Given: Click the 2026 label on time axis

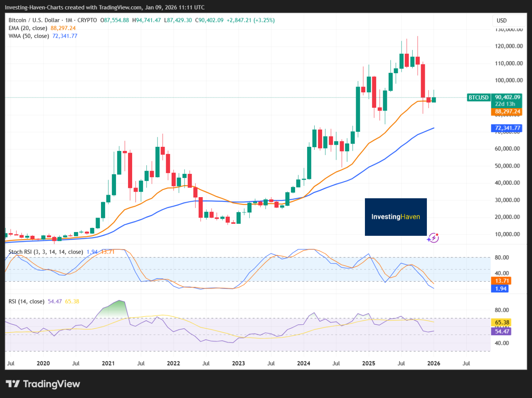Looking at the screenshot, I should click(433, 363).
